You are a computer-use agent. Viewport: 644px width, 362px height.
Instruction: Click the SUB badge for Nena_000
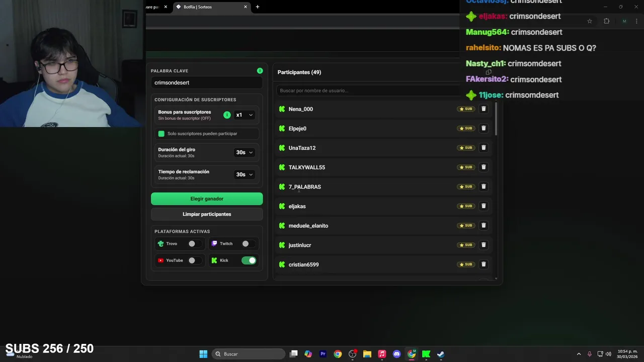(465, 109)
